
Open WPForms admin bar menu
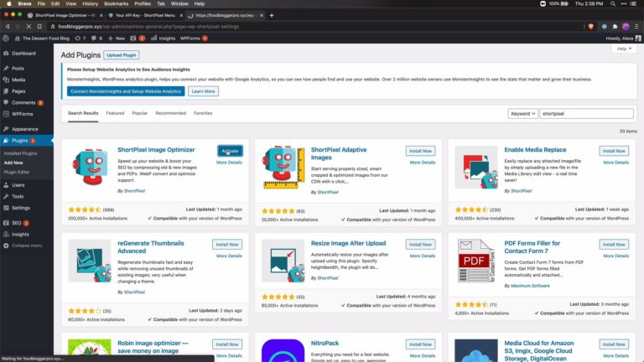tap(194, 39)
